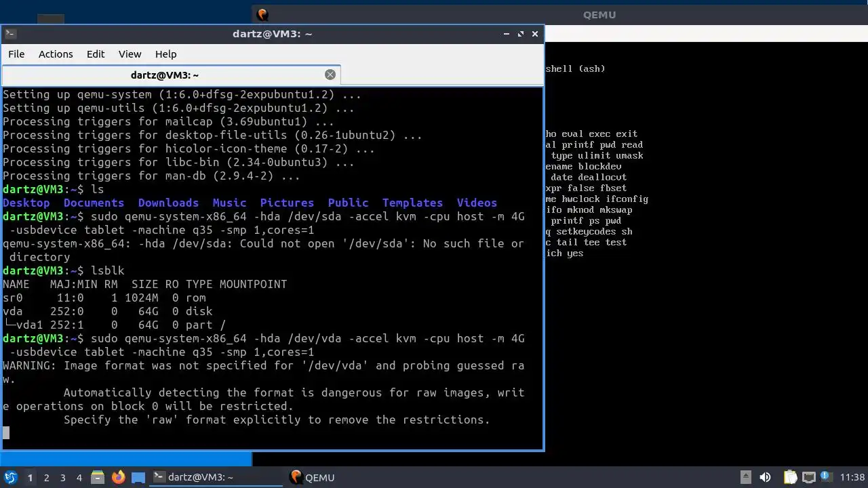Open the Help menu in the terminal

(x=165, y=54)
